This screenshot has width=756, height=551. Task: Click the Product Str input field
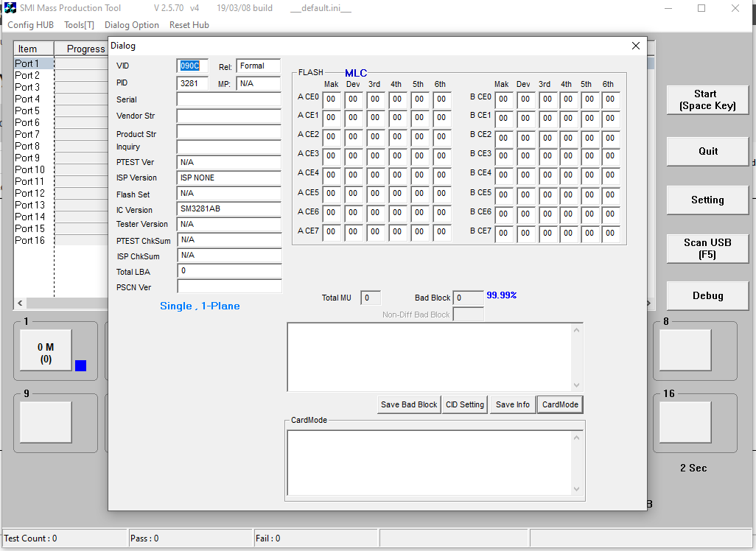coord(228,132)
